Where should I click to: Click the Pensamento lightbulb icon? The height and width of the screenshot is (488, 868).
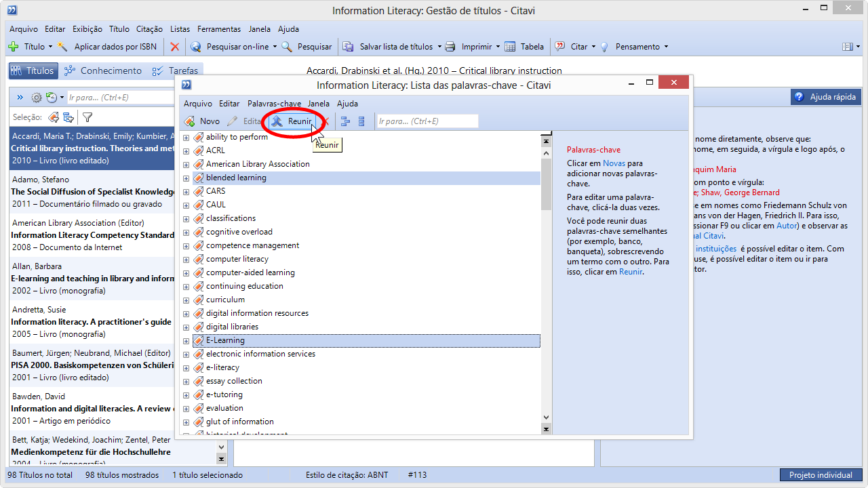(604, 47)
